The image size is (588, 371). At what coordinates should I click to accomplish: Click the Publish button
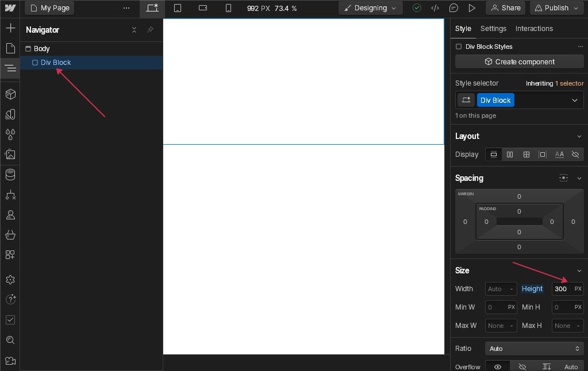click(x=556, y=8)
